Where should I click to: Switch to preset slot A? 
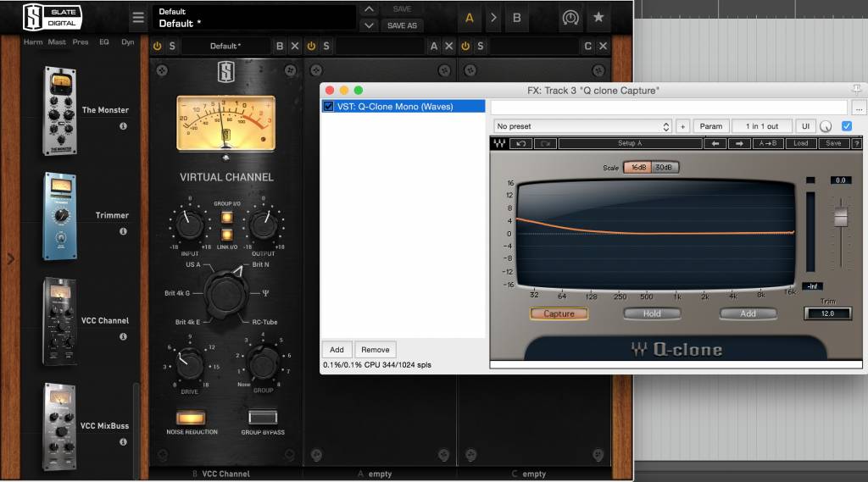pos(469,18)
